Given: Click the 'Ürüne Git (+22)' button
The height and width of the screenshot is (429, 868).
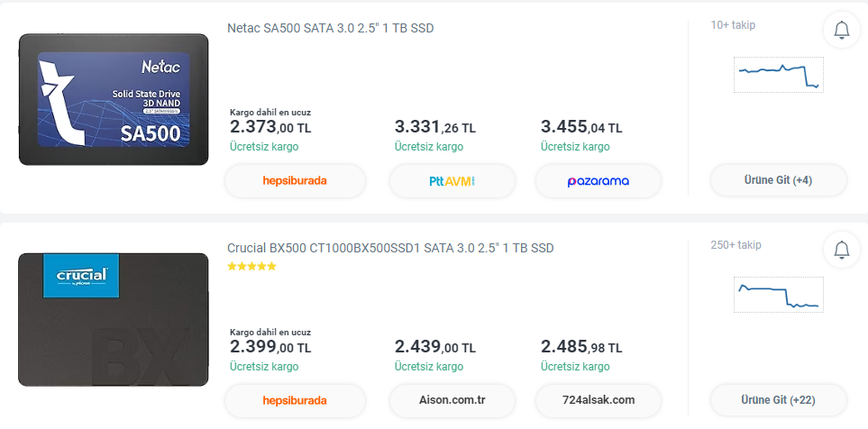Looking at the screenshot, I should 779,399.
